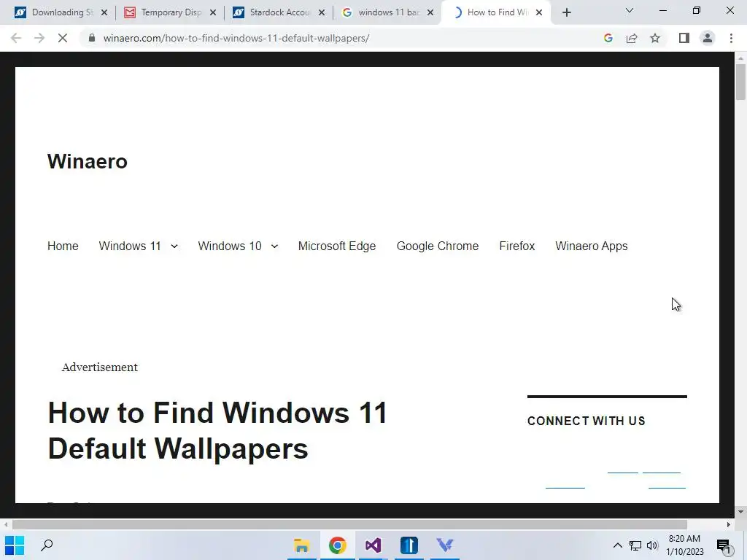Screen dimensions: 747x560
Task: Close the Temporary Disposable tab
Action: (x=213, y=13)
